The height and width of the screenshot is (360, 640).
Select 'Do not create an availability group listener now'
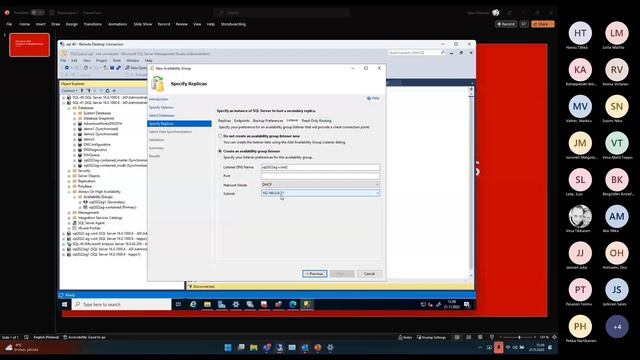(220, 136)
